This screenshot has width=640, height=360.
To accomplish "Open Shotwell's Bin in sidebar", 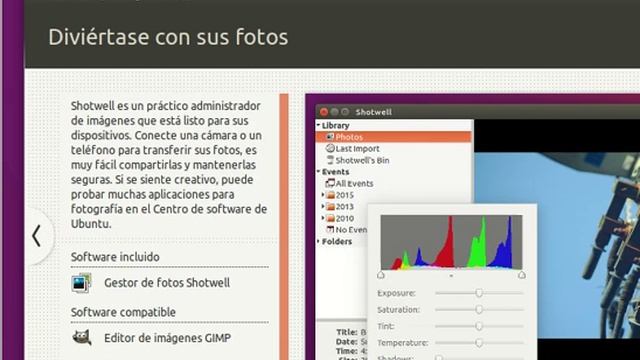I will click(362, 160).
